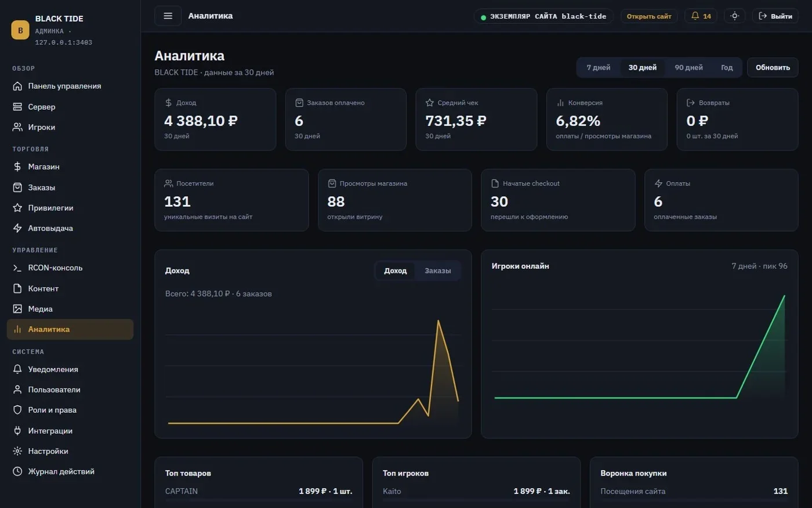Switch the period to 90 дней

pos(688,67)
